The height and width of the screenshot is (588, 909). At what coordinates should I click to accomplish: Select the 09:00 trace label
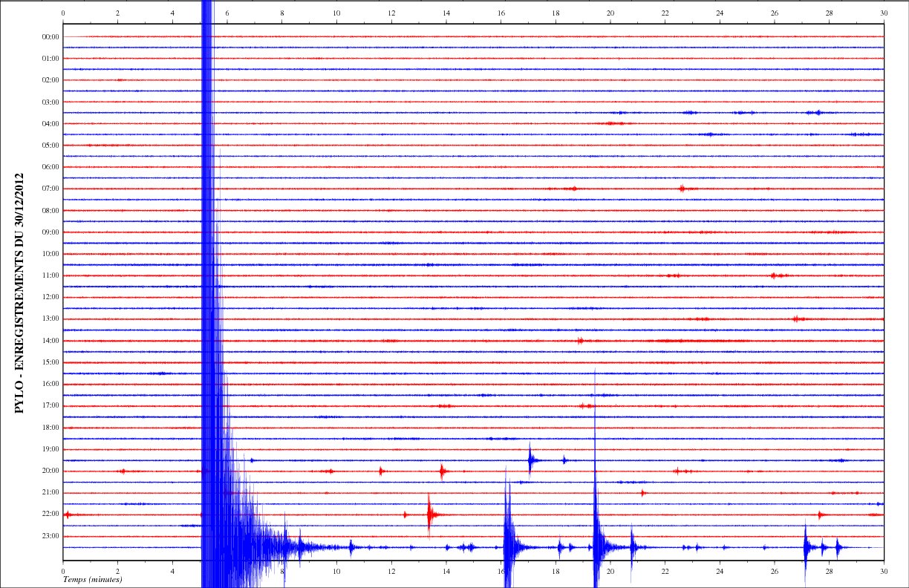(50, 232)
